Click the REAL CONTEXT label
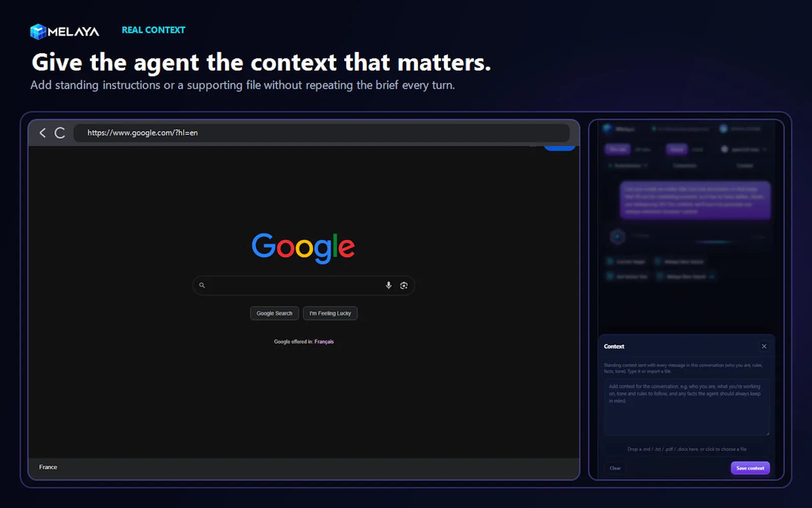 [x=153, y=30]
